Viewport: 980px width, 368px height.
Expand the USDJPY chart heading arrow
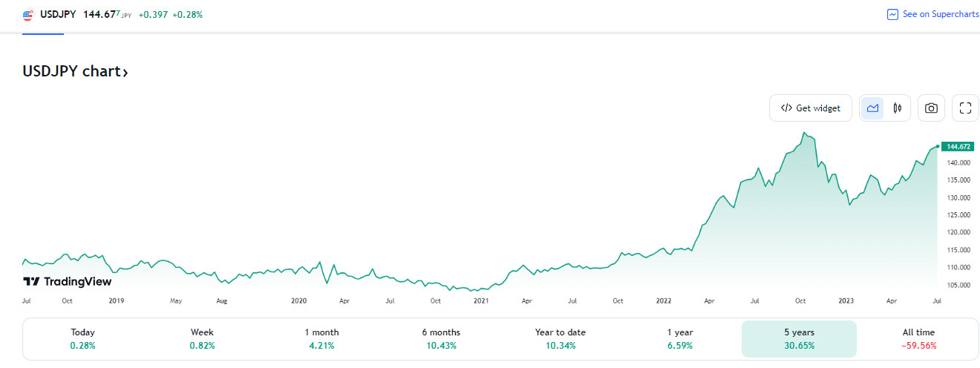(x=125, y=72)
